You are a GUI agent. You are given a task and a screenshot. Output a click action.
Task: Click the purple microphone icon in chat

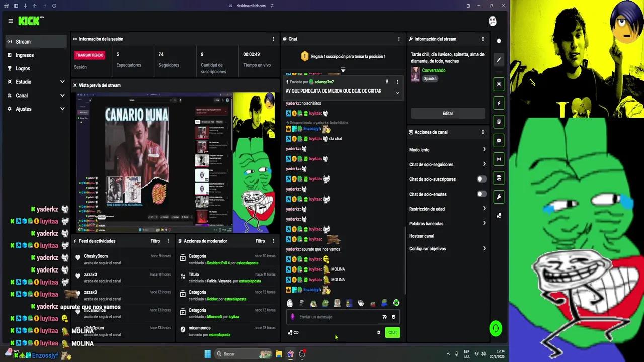pyautogui.click(x=292, y=317)
